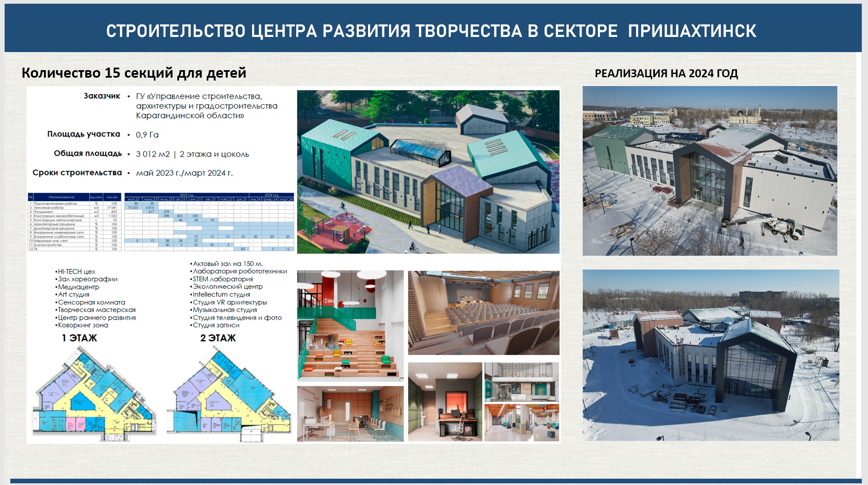Click the 'Сроки строительства' label
Image resolution: width=868 pixels, height=485 pixels.
[x=77, y=173]
